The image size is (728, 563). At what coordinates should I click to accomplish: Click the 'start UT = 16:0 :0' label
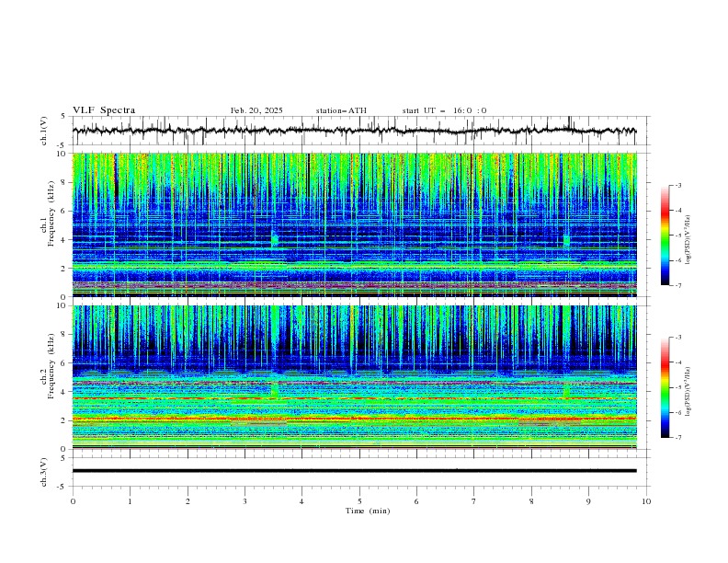tap(444, 110)
